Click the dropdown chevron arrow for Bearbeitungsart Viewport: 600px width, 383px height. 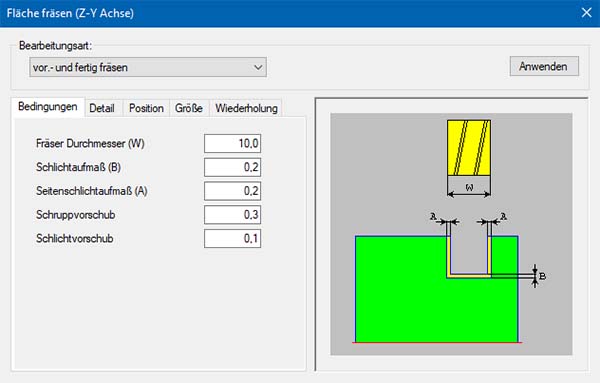(x=258, y=67)
